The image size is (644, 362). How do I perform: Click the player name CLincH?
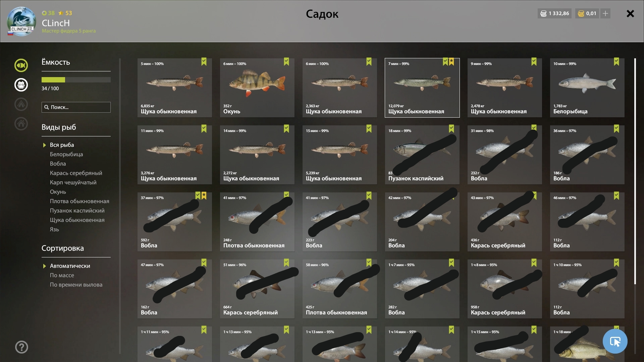pos(56,23)
